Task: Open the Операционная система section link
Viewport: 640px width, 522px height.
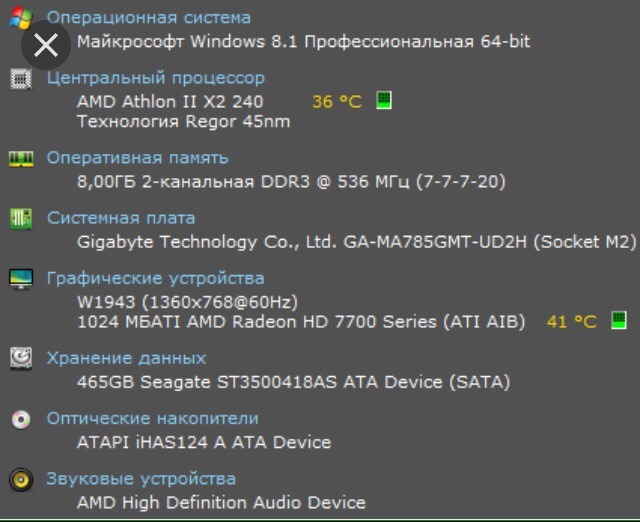Action: (x=149, y=17)
